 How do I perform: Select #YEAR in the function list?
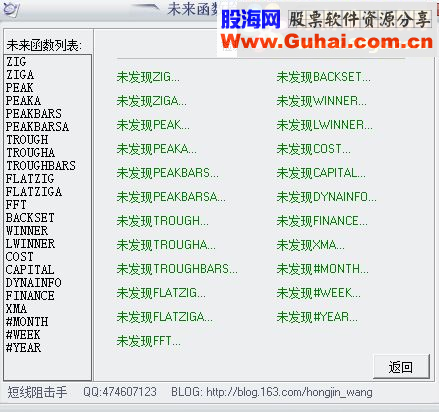click(23, 348)
